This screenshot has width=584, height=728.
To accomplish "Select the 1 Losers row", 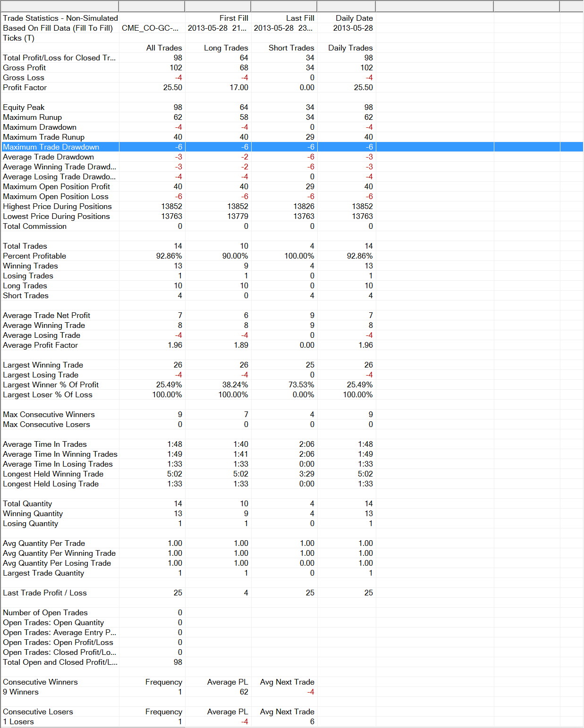I will pyautogui.click(x=18, y=721).
